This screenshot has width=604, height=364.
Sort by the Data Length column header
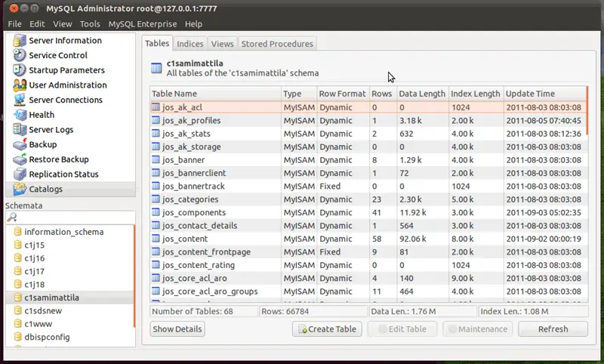423,94
